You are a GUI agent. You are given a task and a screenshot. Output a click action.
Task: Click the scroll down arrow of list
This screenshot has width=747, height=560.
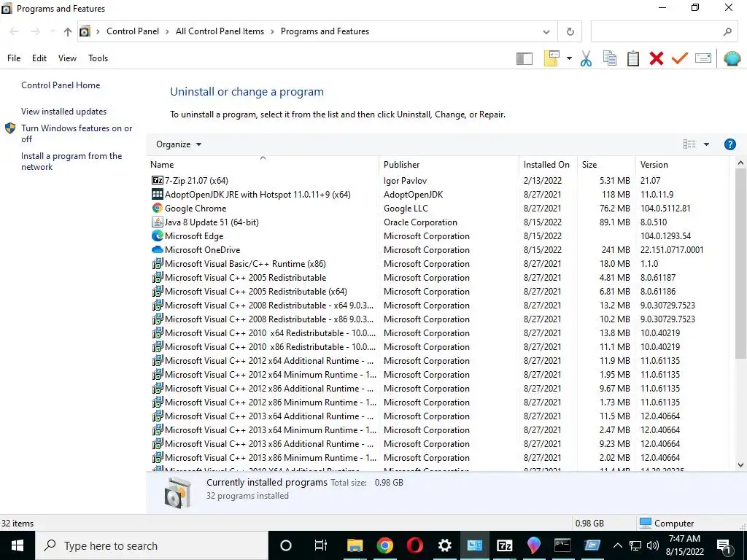(x=740, y=464)
